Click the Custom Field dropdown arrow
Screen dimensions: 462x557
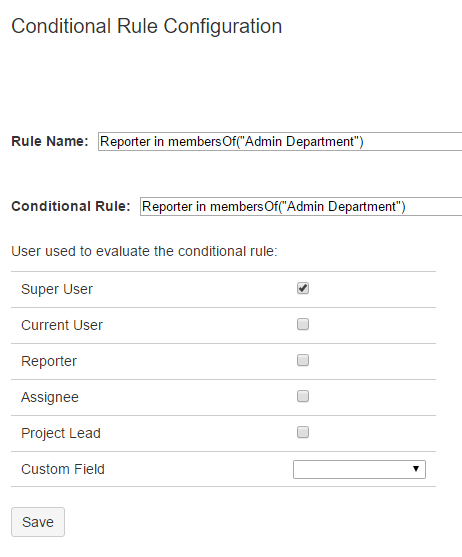(416, 469)
